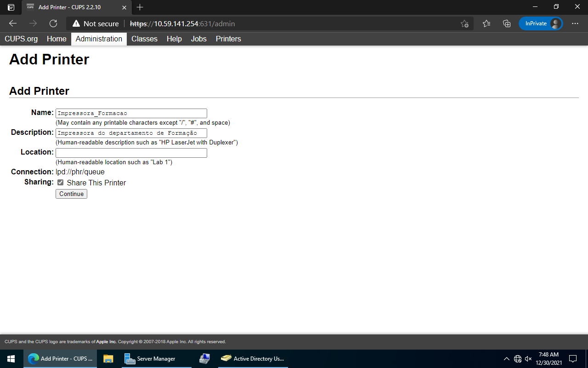Open the Jobs tab
The width and height of the screenshot is (588, 368).
coord(198,39)
